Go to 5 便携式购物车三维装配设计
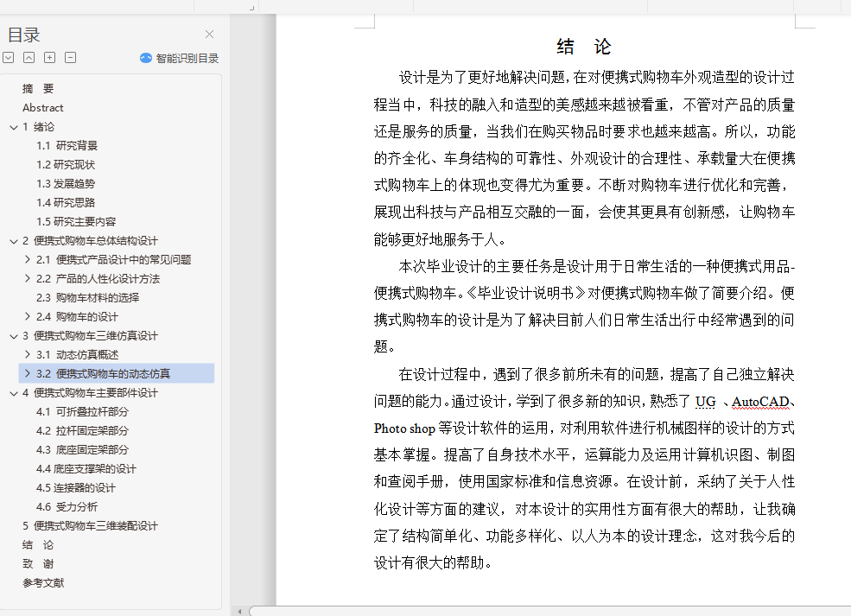 pos(90,525)
